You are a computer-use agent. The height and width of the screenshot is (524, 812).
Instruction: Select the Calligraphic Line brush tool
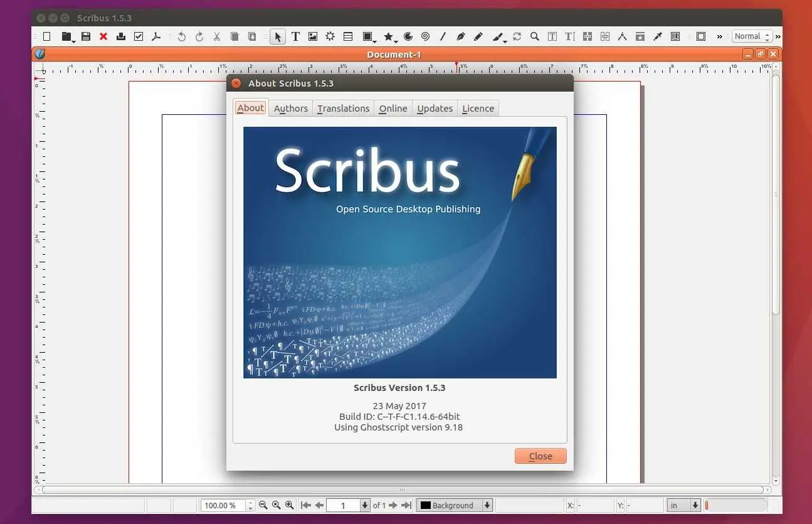click(x=497, y=37)
